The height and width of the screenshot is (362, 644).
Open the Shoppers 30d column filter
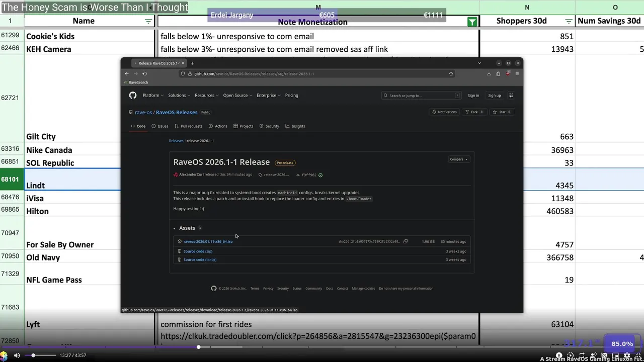coord(569,21)
